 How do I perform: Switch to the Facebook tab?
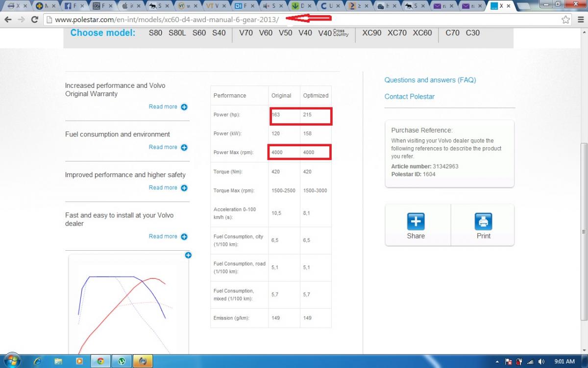click(x=74, y=6)
